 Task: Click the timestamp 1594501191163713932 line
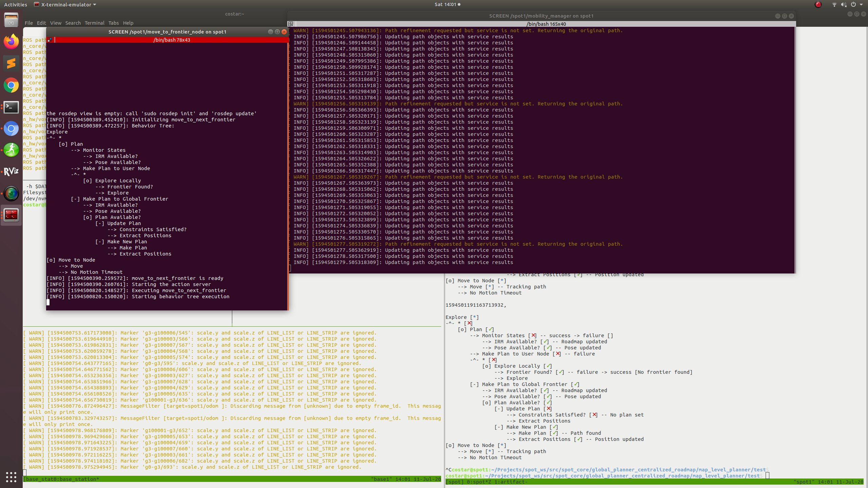pyautogui.click(x=476, y=305)
